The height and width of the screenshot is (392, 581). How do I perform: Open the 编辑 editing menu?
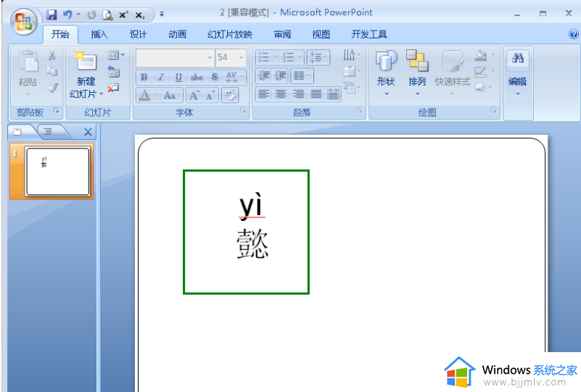[x=518, y=74]
